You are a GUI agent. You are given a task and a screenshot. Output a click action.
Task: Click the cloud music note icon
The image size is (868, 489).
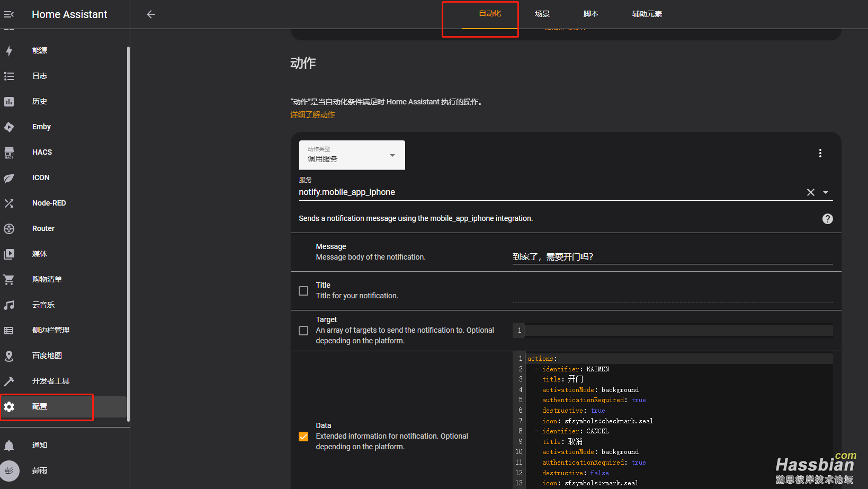9,305
